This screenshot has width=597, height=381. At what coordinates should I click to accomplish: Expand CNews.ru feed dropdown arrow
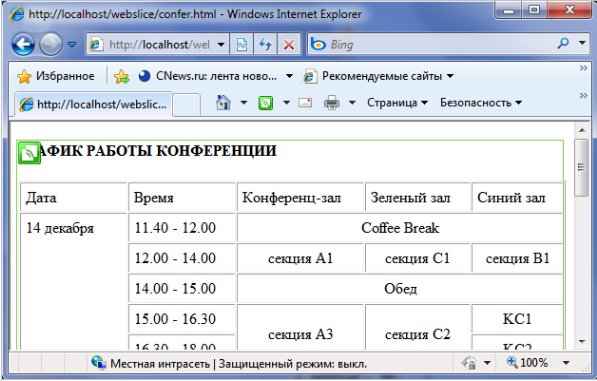289,76
